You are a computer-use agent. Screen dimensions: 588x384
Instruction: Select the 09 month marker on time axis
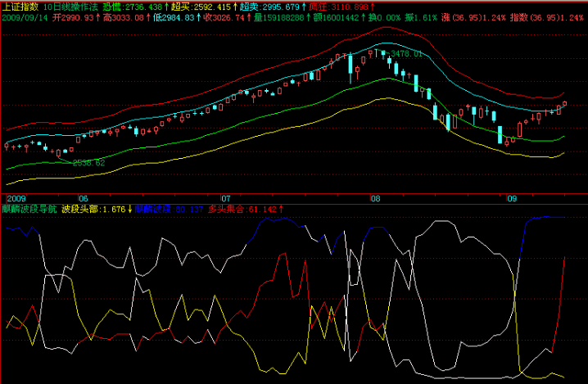click(512, 199)
